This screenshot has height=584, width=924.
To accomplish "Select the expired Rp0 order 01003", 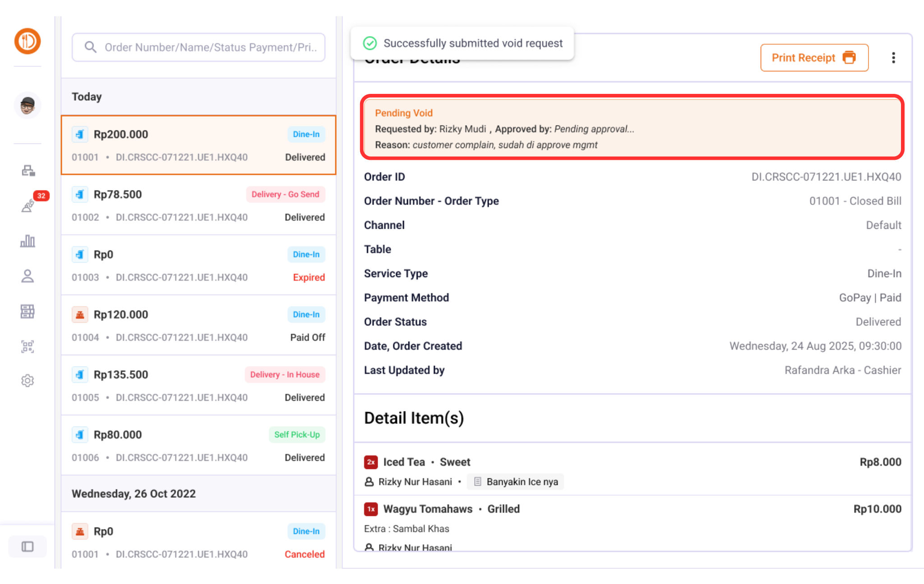I will 199,265.
